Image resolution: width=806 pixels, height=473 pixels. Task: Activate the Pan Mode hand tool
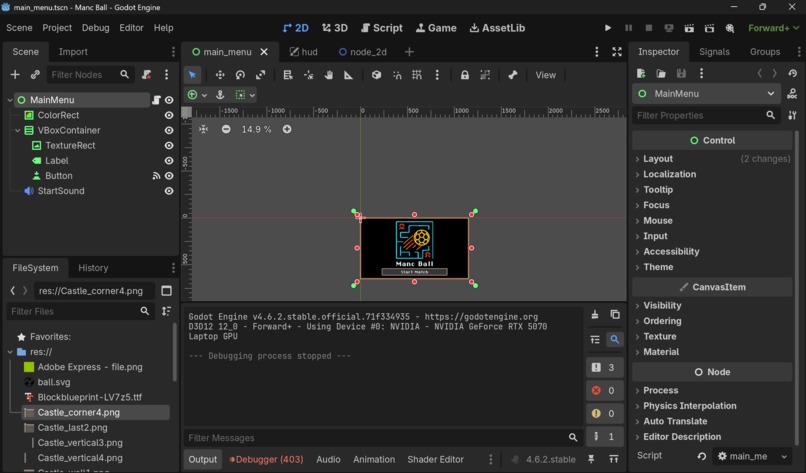328,75
